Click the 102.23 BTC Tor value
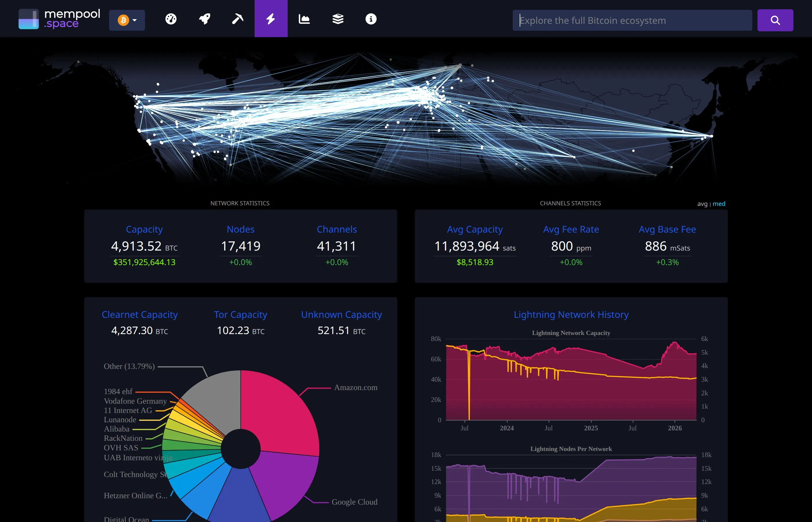Image resolution: width=812 pixels, height=522 pixels. click(x=241, y=331)
